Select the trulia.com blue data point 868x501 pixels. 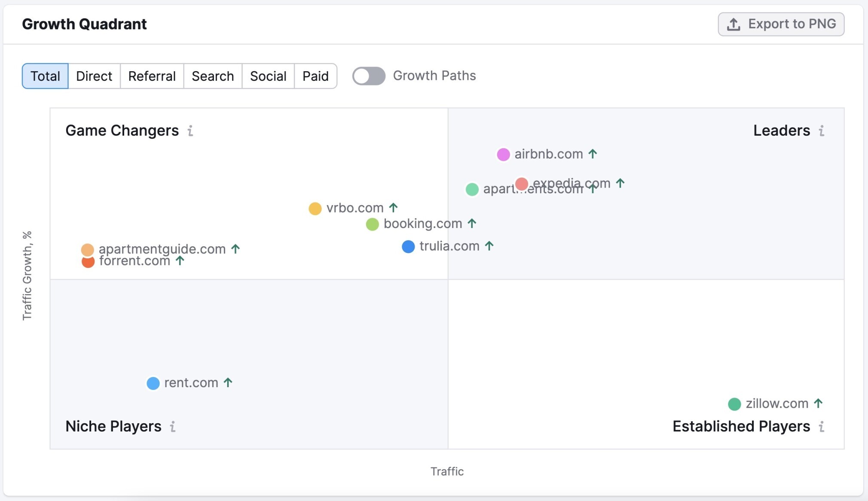pos(408,247)
